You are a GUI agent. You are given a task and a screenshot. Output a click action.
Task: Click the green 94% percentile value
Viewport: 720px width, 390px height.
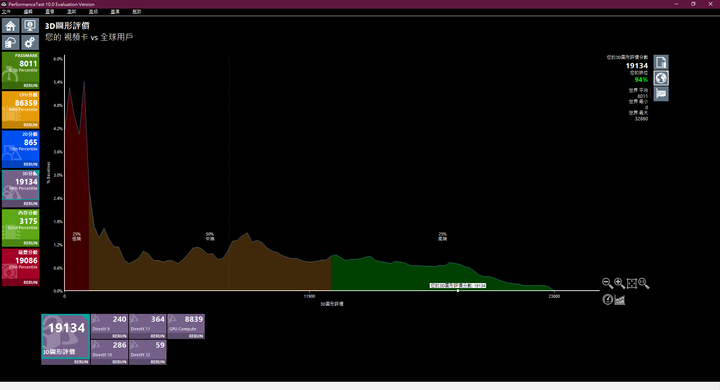[641, 79]
